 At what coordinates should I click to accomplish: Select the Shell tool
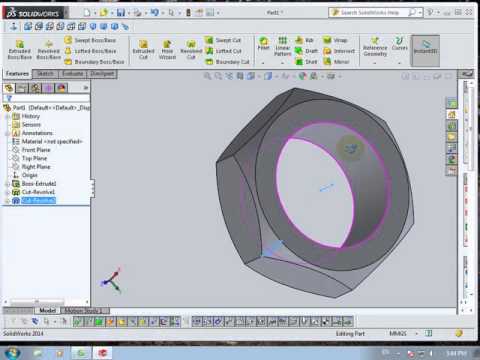pyautogui.click(x=306, y=62)
